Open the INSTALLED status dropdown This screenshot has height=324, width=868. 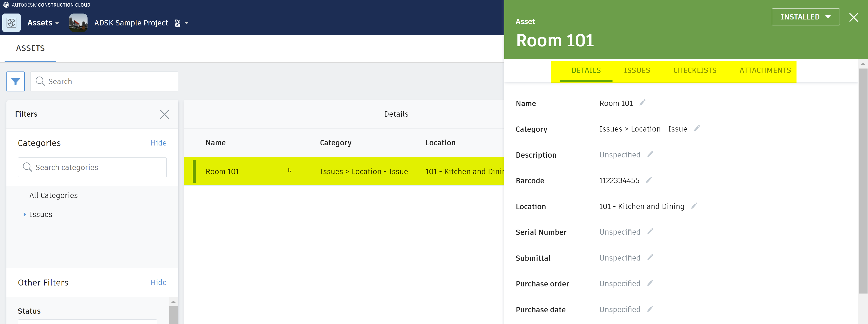click(805, 17)
